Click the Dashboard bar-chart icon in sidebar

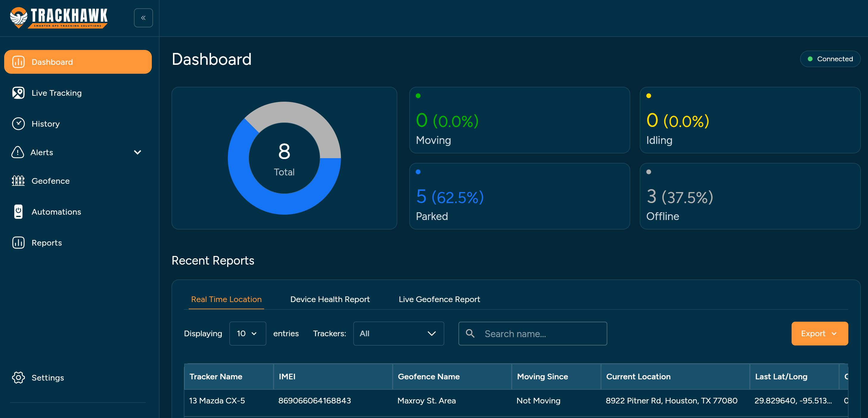click(x=18, y=62)
